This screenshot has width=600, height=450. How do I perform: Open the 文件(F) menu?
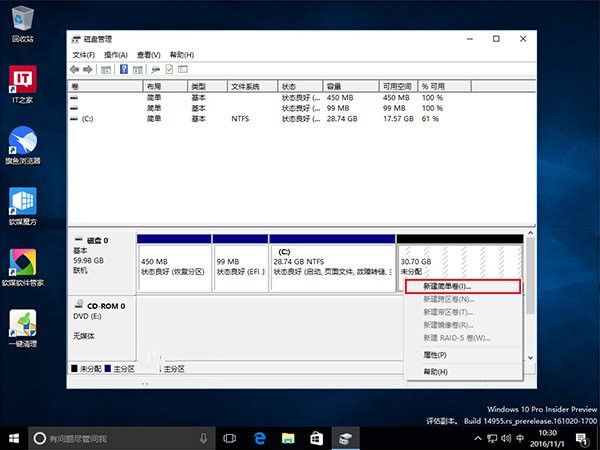click(x=84, y=54)
